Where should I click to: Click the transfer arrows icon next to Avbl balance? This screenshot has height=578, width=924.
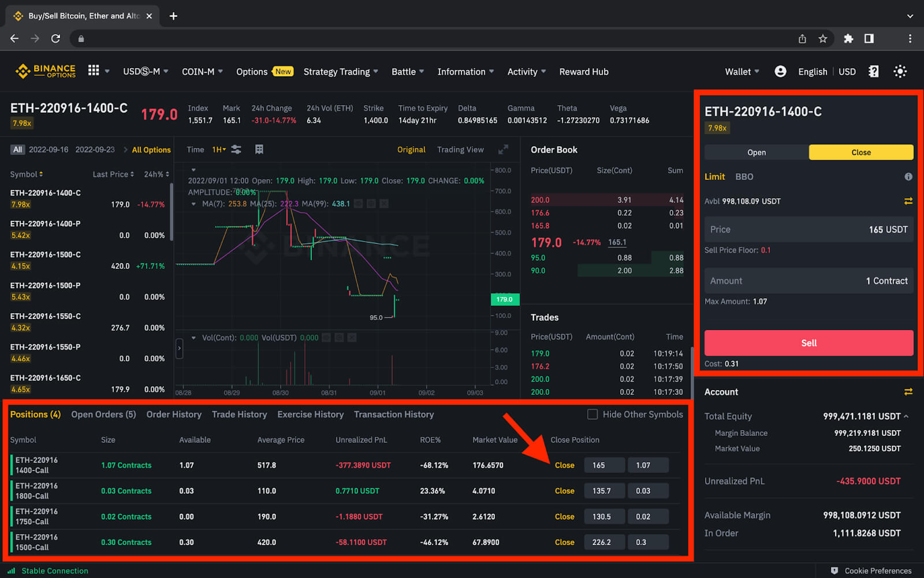908,201
